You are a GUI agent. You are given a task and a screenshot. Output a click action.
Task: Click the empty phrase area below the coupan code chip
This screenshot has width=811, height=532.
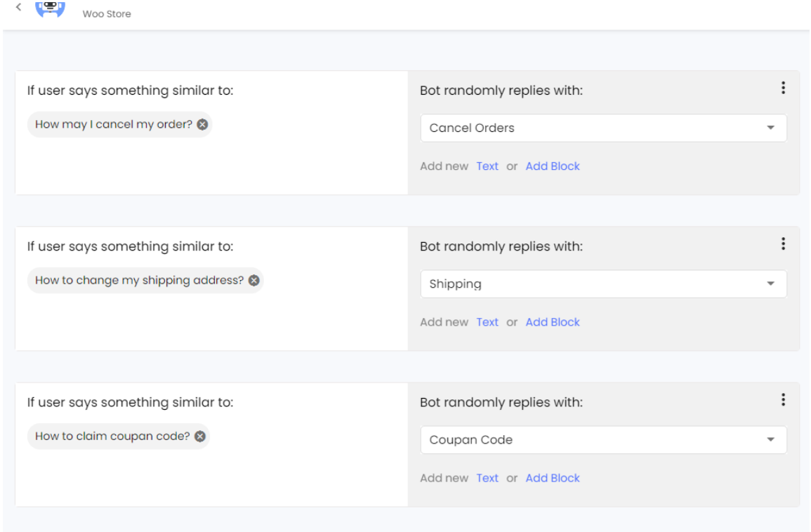click(211, 478)
